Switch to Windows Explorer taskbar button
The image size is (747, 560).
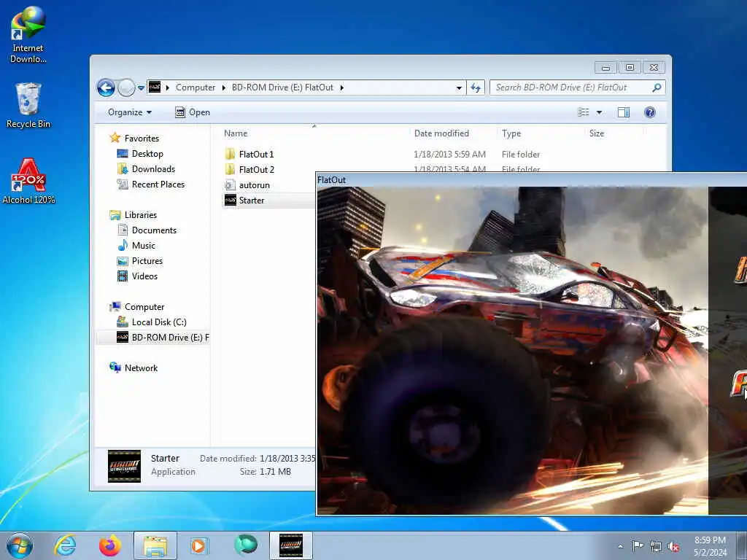(x=155, y=545)
